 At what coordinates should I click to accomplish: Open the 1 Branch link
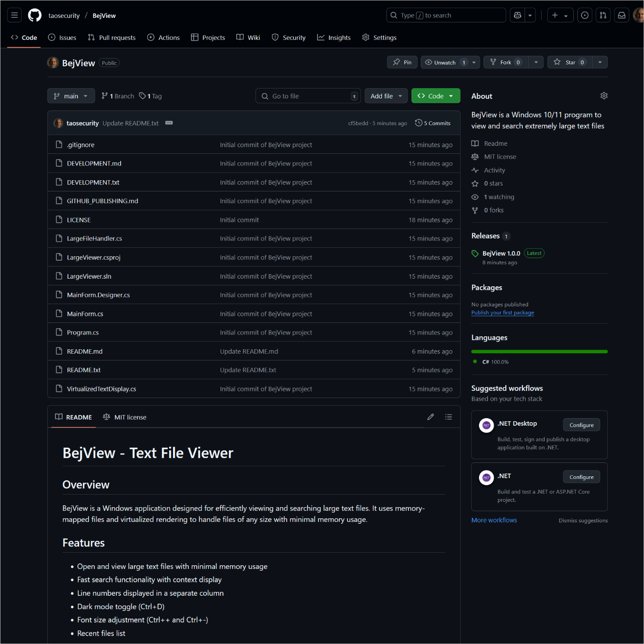point(118,96)
